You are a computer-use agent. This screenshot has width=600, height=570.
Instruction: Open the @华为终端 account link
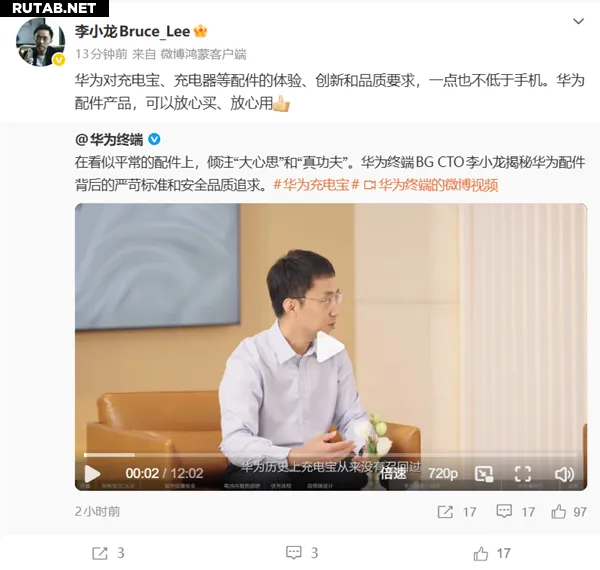[109, 140]
